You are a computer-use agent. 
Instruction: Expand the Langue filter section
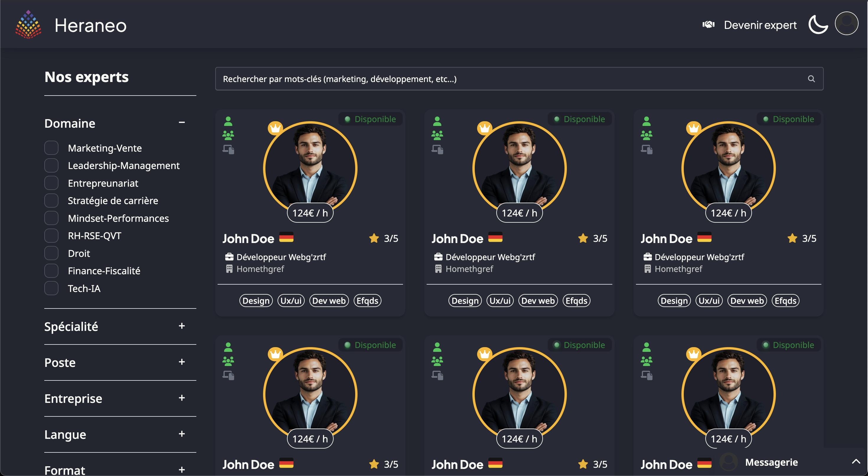click(x=182, y=434)
